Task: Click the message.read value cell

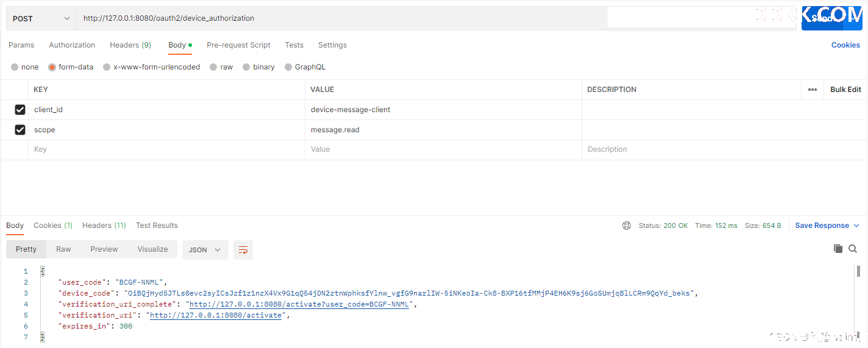Action: (x=443, y=130)
